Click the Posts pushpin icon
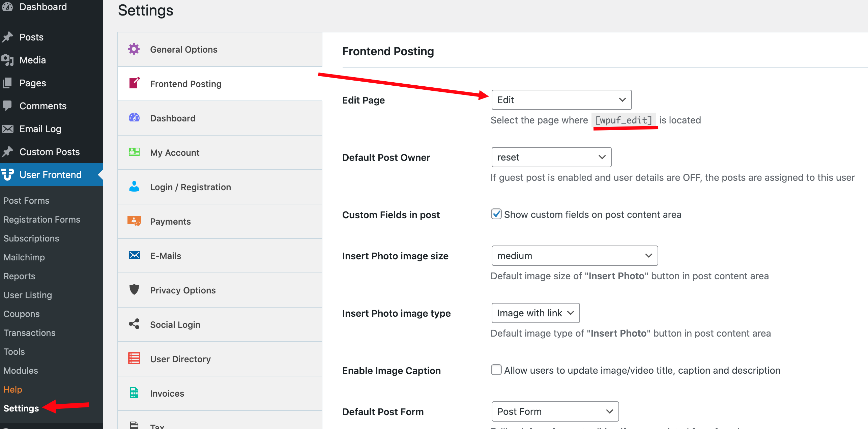 click(7, 37)
